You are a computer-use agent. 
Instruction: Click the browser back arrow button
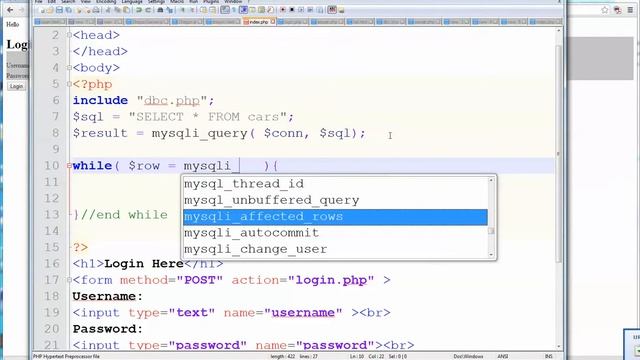pyautogui.click(x=10, y=10)
